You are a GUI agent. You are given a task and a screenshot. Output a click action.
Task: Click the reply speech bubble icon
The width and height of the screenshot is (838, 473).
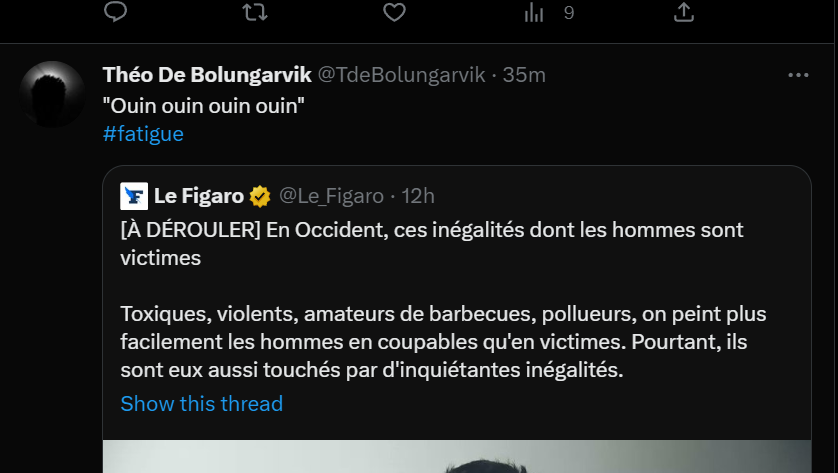116,12
